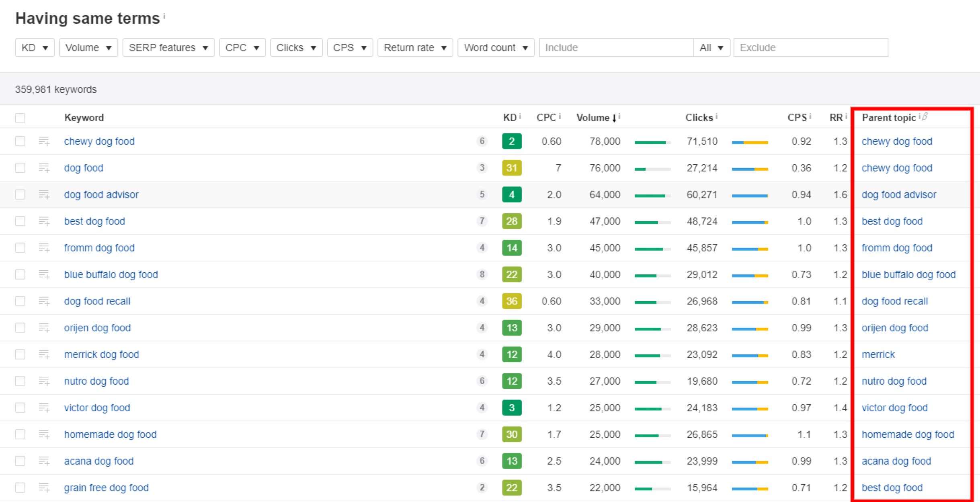Image resolution: width=980 pixels, height=502 pixels.
Task: Click add-to-list icon for chewy dog food
Action: (44, 141)
